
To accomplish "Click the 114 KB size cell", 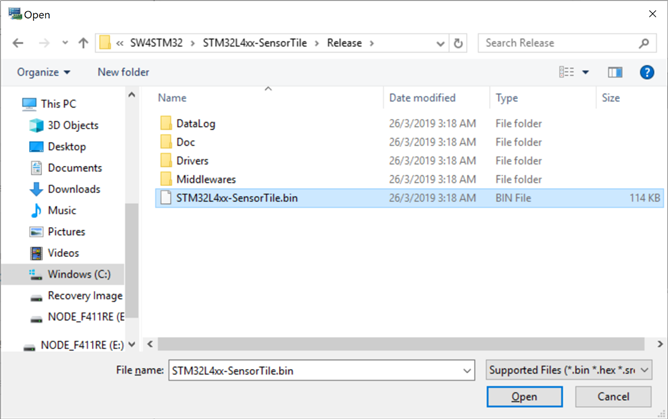I will click(x=645, y=198).
